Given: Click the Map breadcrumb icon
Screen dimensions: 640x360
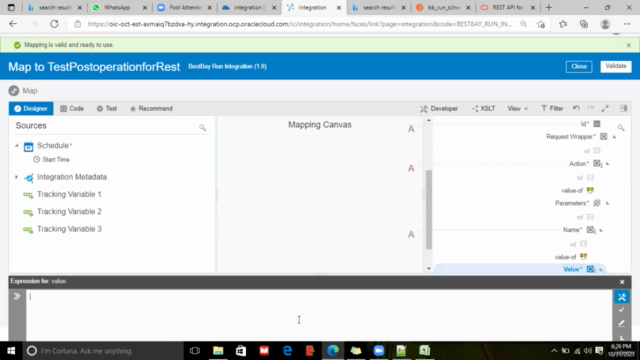Looking at the screenshot, I should (x=14, y=91).
